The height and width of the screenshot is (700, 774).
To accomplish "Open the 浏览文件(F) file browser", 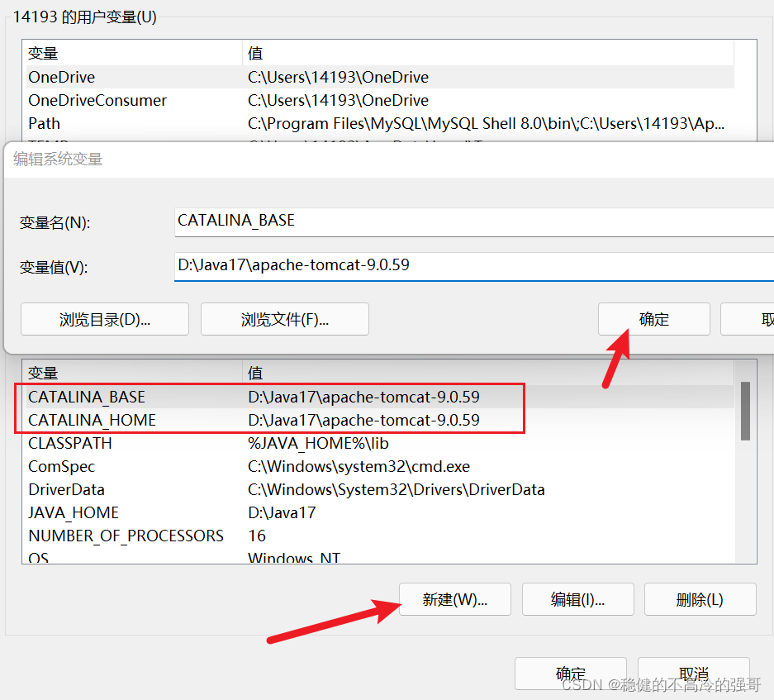I will tap(284, 319).
